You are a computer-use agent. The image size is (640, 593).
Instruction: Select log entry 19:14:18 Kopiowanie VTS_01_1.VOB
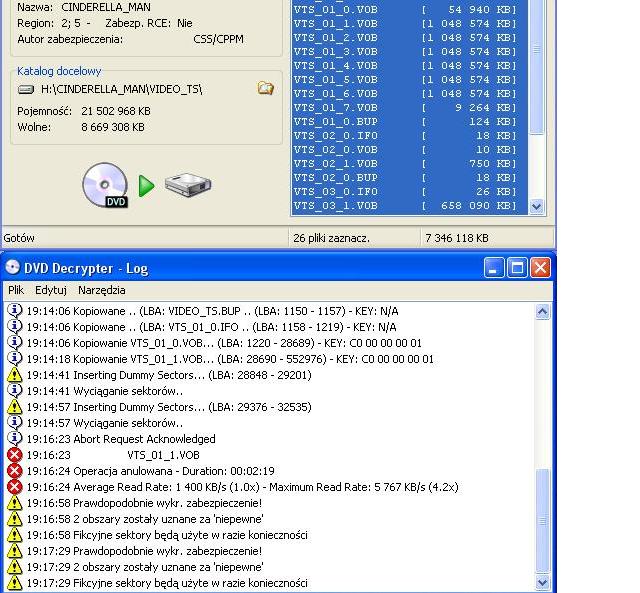230,359
